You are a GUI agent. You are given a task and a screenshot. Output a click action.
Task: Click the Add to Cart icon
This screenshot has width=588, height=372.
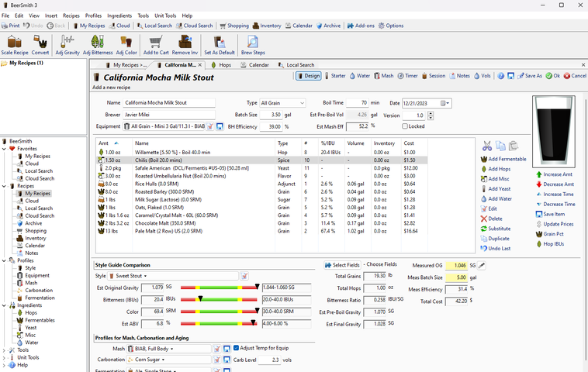(156, 45)
